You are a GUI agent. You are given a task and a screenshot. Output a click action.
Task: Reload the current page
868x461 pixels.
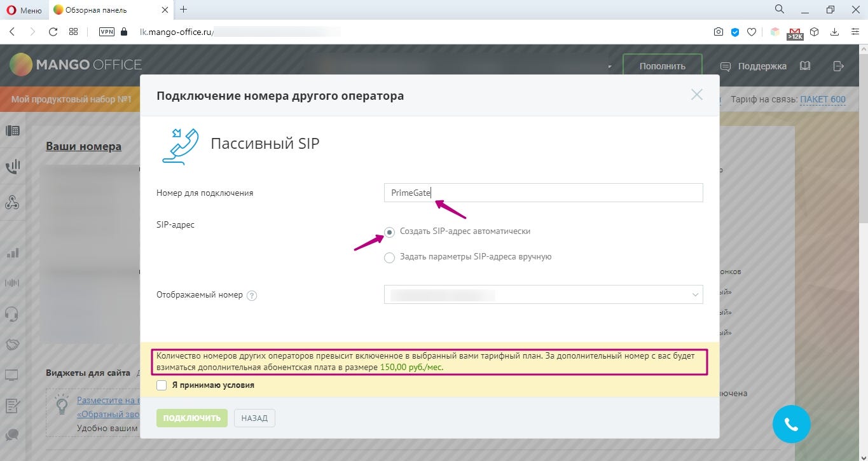pos(53,31)
